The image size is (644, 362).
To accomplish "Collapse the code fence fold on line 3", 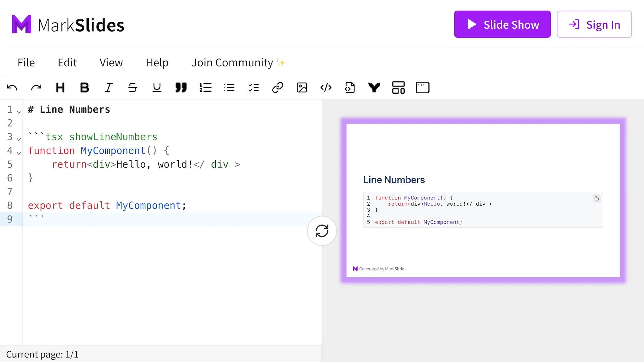I will pyautogui.click(x=19, y=139).
